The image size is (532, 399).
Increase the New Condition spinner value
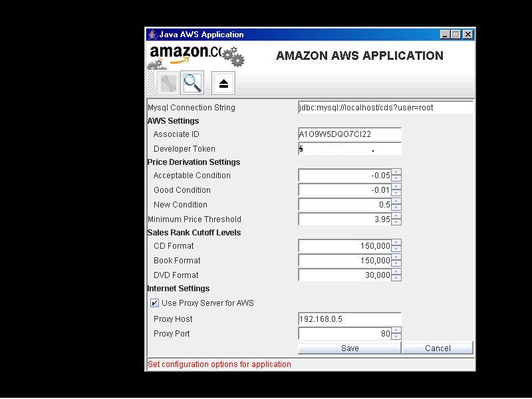click(396, 201)
